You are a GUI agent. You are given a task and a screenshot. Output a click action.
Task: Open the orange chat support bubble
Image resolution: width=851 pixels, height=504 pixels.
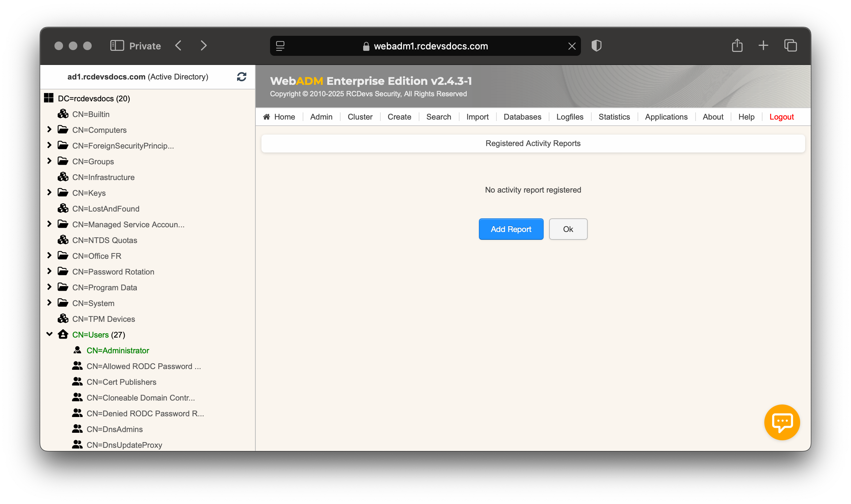[x=782, y=422]
